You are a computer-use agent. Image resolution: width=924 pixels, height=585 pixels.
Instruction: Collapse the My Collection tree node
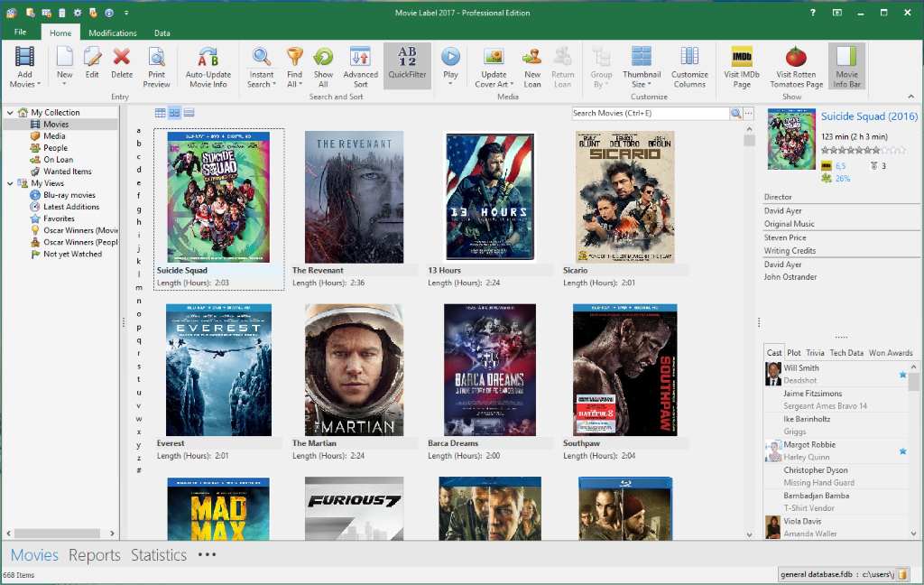click(10, 112)
